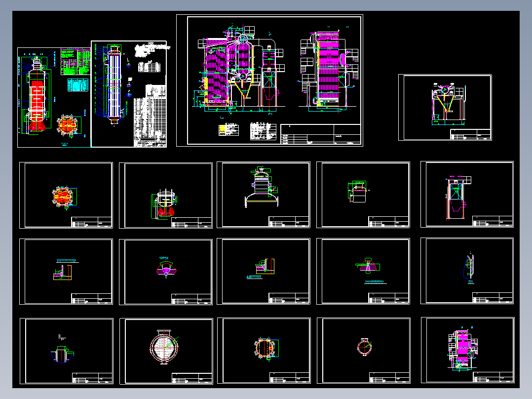Open the sheet with white vessel dome top
532x399 pixels.
tap(264, 195)
